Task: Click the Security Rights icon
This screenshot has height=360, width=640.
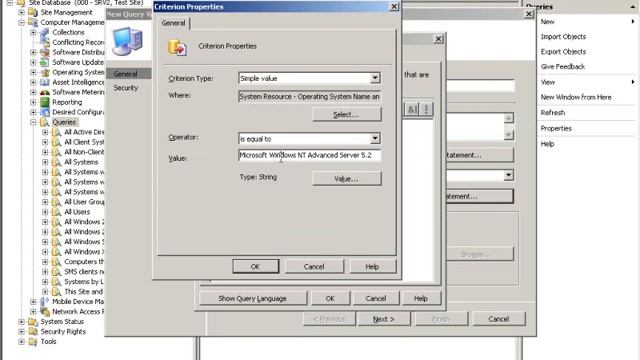Action: point(33,331)
